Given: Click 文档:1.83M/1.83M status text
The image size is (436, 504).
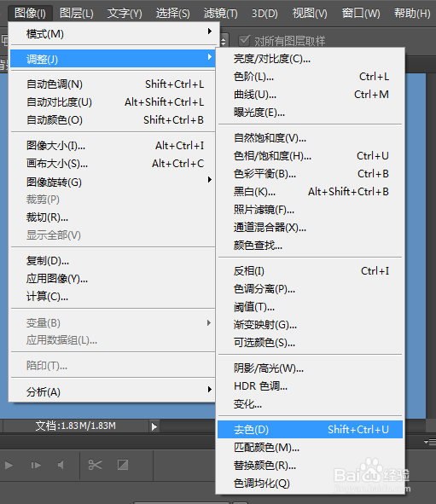Looking at the screenshot, I should pos(76,426).
